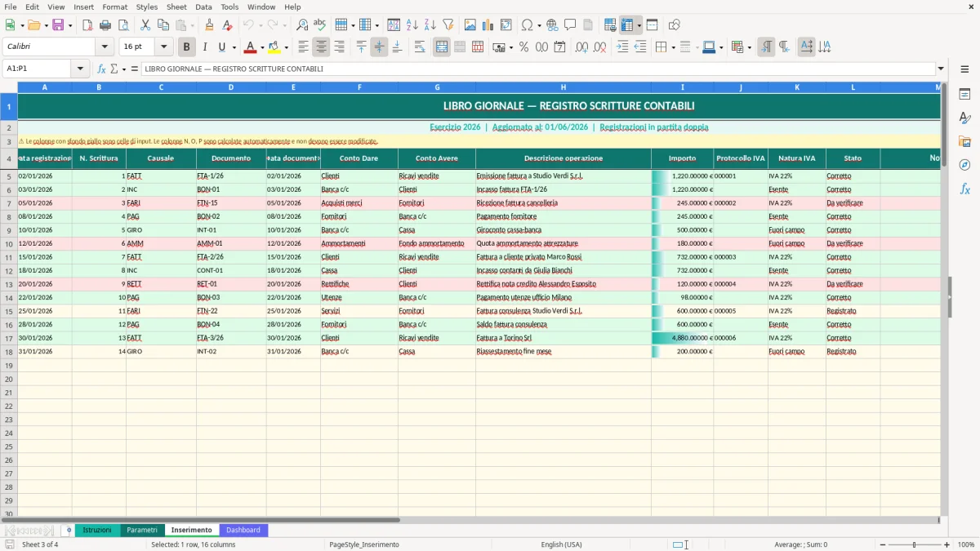Click the Save document icon

pos(57,25)
